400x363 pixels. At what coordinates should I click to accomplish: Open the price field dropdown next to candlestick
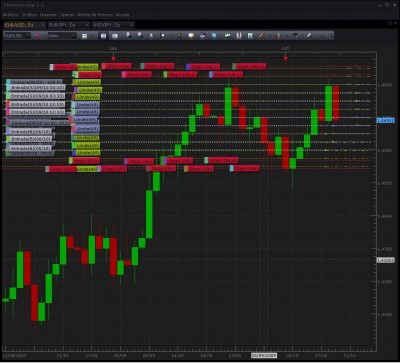click(x=62, y=36)
